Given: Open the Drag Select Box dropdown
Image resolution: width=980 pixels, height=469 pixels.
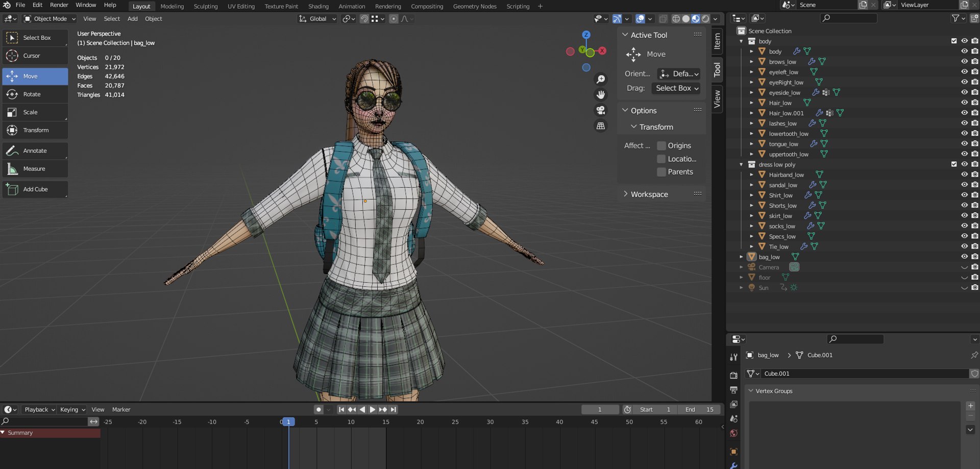Looking at the screenshot, I should (676, 88).
